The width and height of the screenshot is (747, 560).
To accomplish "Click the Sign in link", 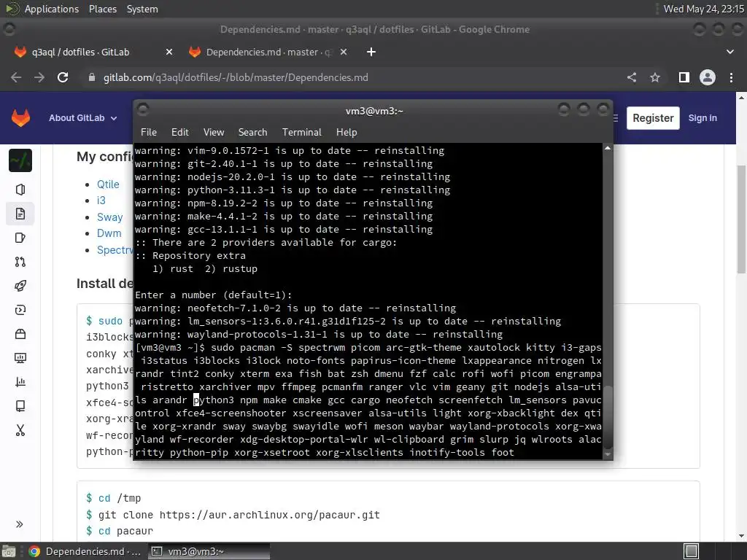I will pyautogui.click(x=703, y=118).
